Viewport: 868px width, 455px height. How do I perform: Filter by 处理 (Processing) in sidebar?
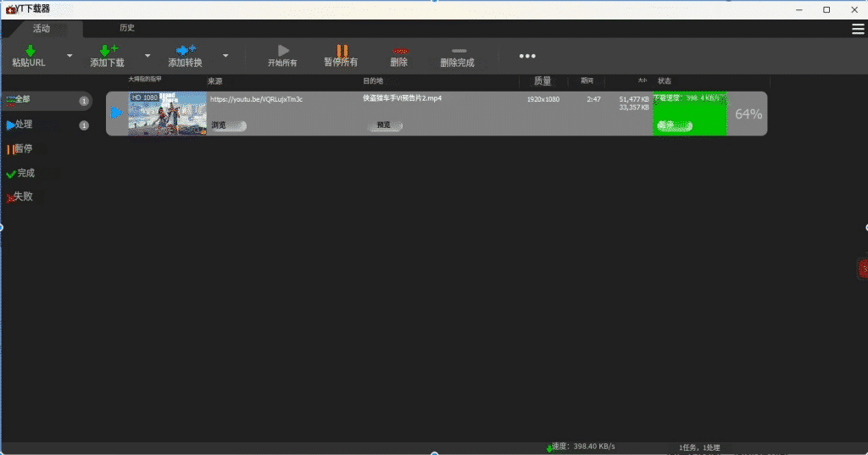(x=24, y=125)
